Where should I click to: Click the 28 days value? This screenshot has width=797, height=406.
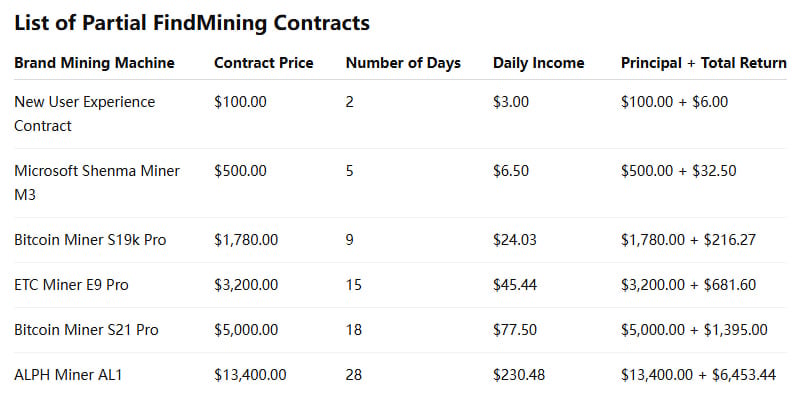[x=354, y=376]
